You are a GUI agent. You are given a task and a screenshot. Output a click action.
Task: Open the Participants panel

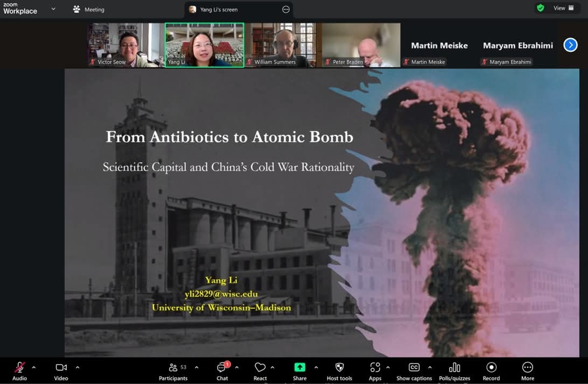[173, 371]
